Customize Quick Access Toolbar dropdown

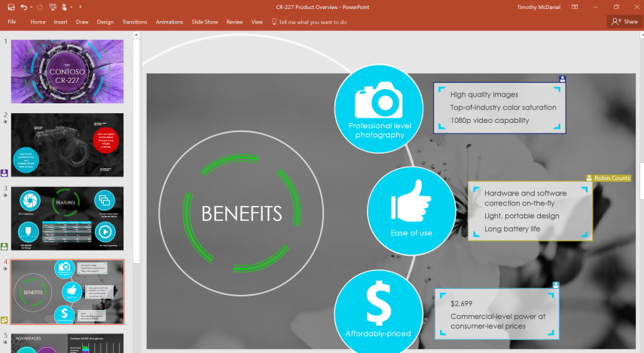[80, 7]
